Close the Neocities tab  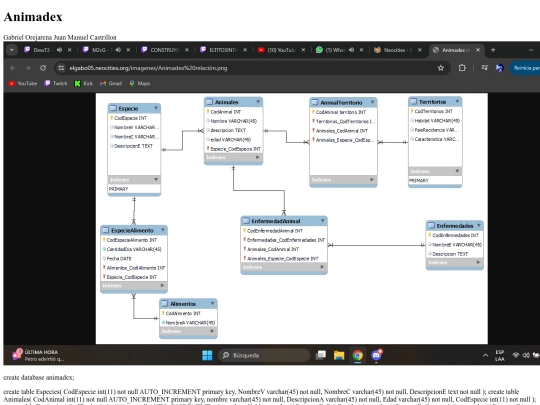click(419, 50)
